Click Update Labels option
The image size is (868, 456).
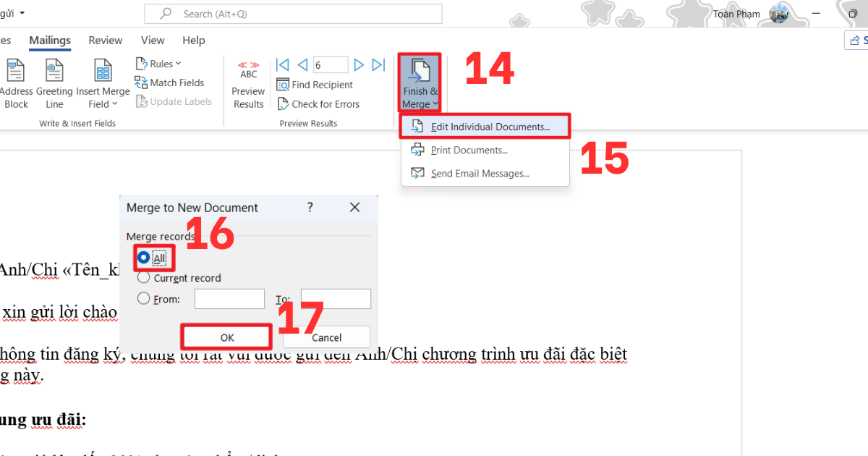click(173, 101)
